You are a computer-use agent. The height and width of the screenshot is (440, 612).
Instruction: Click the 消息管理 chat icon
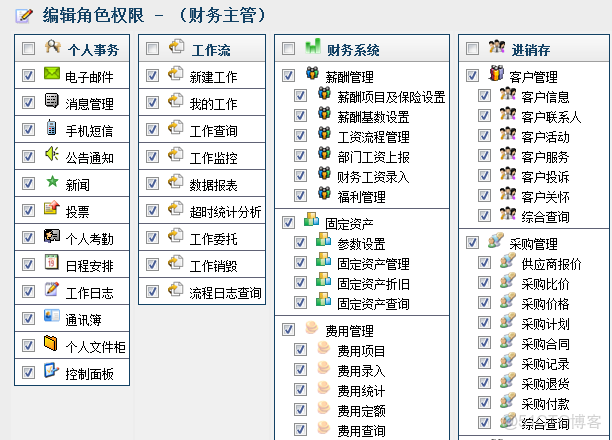point(52,100)
